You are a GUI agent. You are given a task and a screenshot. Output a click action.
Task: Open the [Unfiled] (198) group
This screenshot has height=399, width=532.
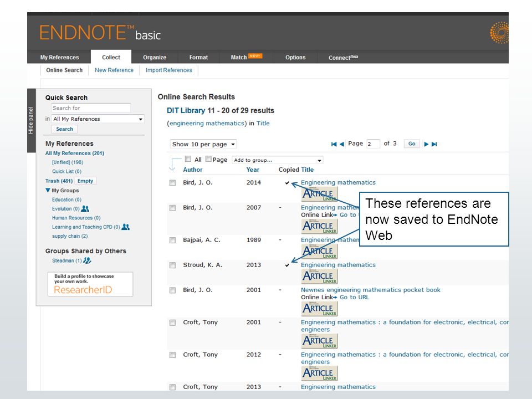[68, 162]
